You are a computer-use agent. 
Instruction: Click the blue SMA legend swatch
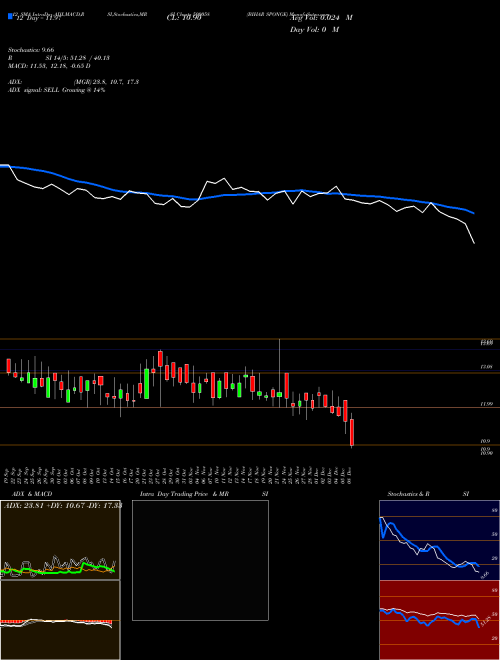(11, 16)
